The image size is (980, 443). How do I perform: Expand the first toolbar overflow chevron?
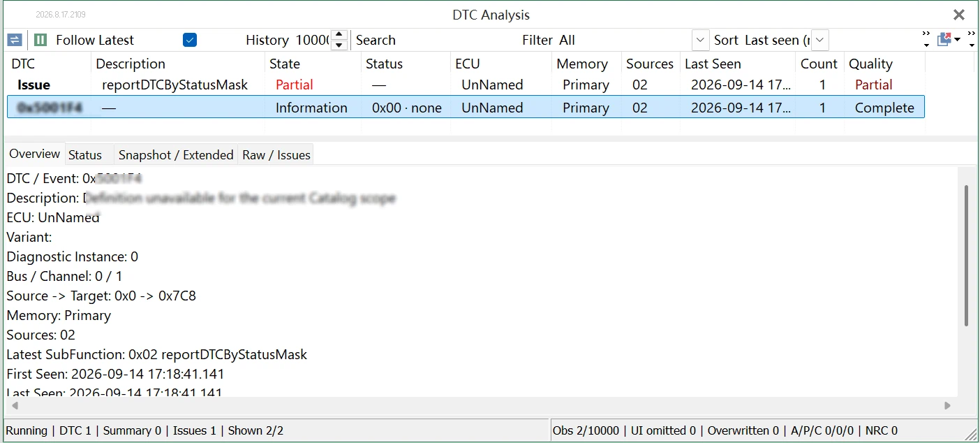click(926, 40)
